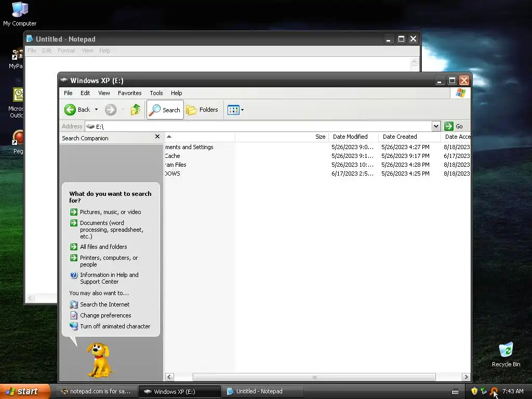This screenshot has width=532, height=399.
Task: Click the Windows flag logo in Explorer
Action: coord(460,92)
